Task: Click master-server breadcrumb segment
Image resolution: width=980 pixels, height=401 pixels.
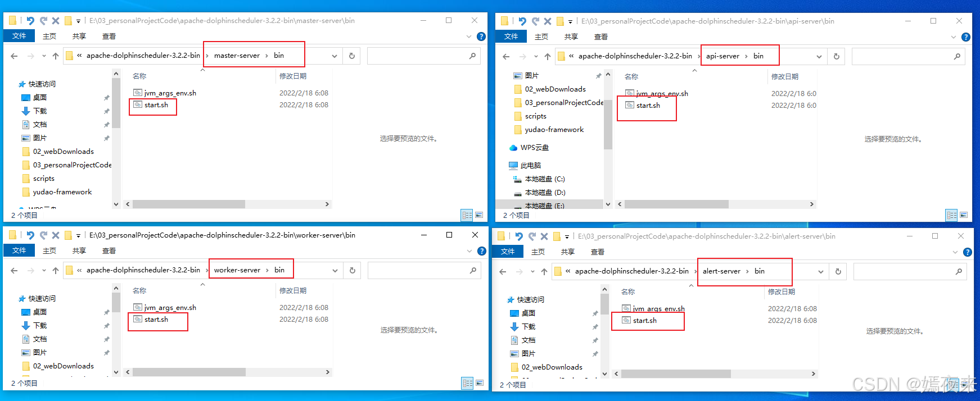Action: 237,56
